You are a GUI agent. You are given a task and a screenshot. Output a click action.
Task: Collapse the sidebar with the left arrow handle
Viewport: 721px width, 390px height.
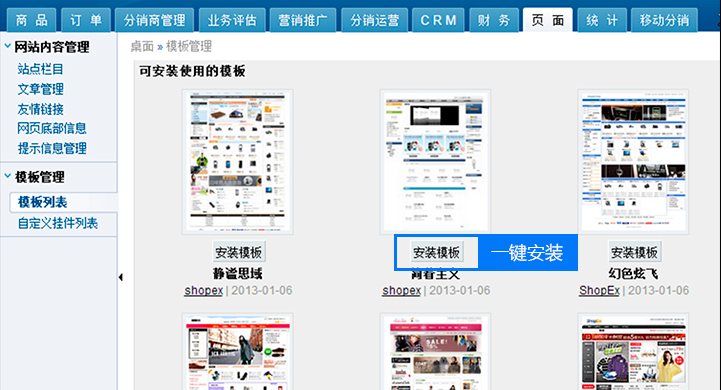120,277
